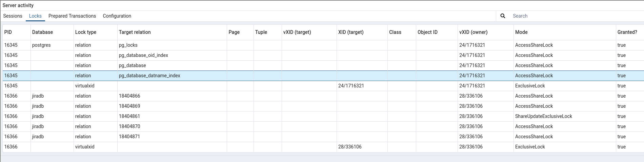Select the postgres database cell
The width and height of the screenshot is (644, 162).
coord(52,45)
